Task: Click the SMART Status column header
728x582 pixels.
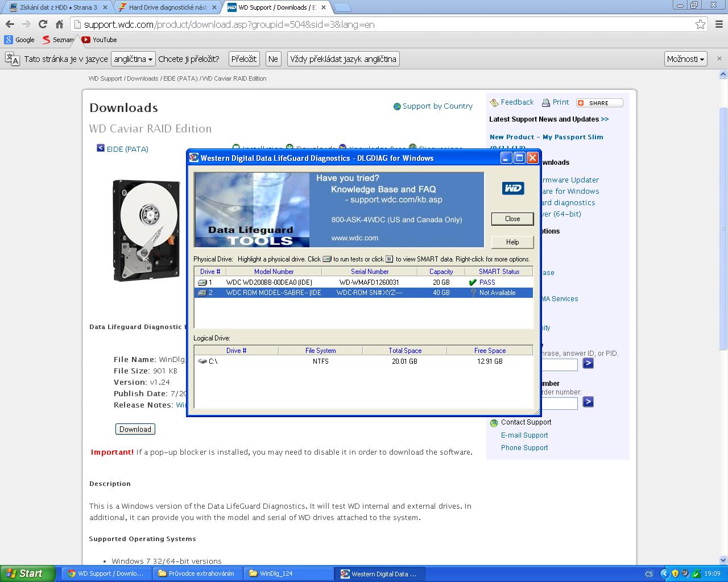Action: click(499, 272)
